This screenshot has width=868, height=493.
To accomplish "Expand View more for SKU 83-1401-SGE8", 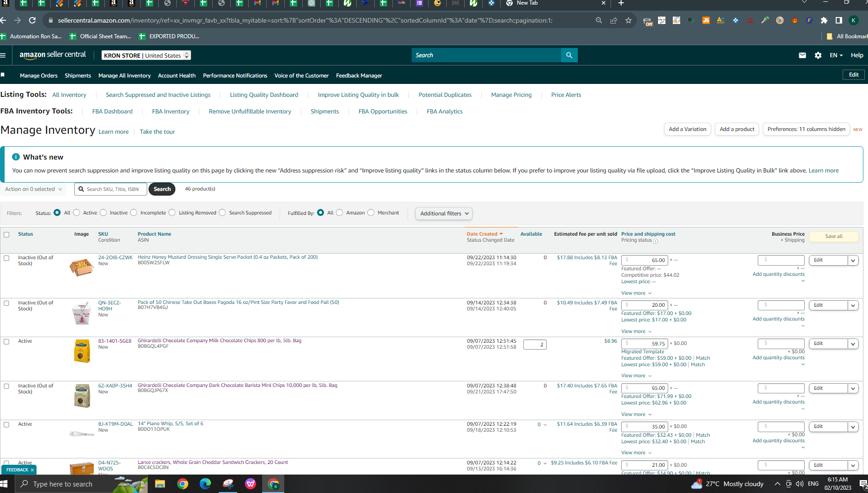I will (636, 376).
